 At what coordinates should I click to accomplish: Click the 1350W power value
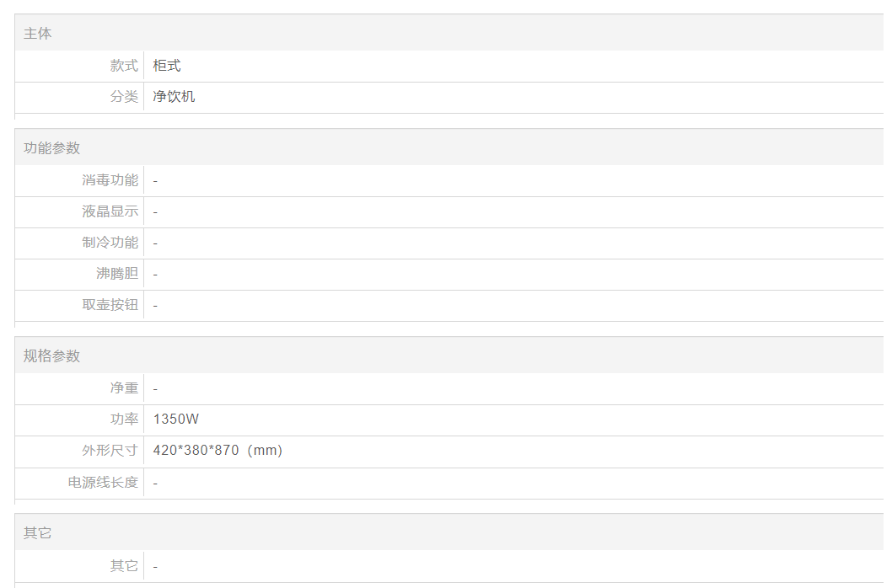pyautogui.click(x=176, y=420)
